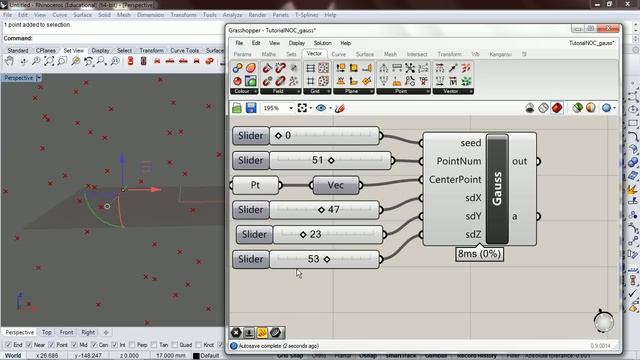Click the Undo View Change icon in Rhino
The width and height of the screenshot is (640, 360).
tap(89, 61)
